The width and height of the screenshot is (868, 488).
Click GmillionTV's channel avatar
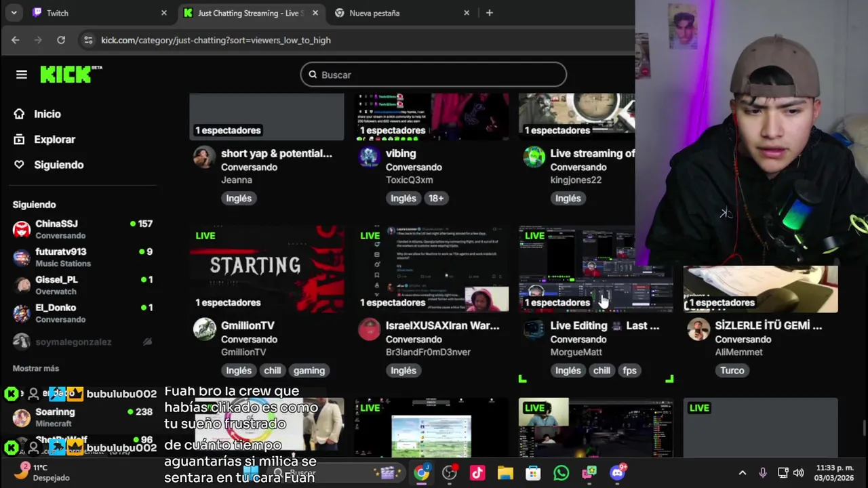point(204,329)
